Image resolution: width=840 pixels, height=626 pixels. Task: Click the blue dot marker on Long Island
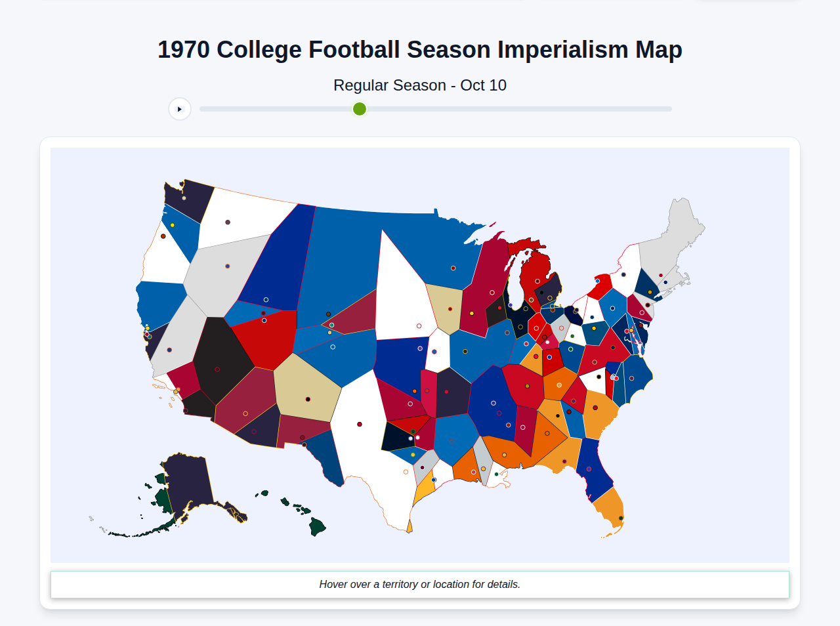(664, 282)
